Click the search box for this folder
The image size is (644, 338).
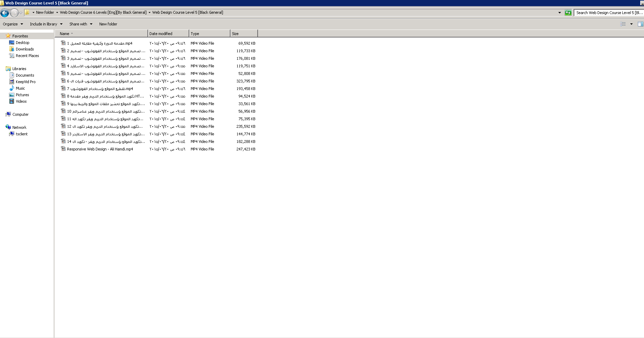coord(608,13)
